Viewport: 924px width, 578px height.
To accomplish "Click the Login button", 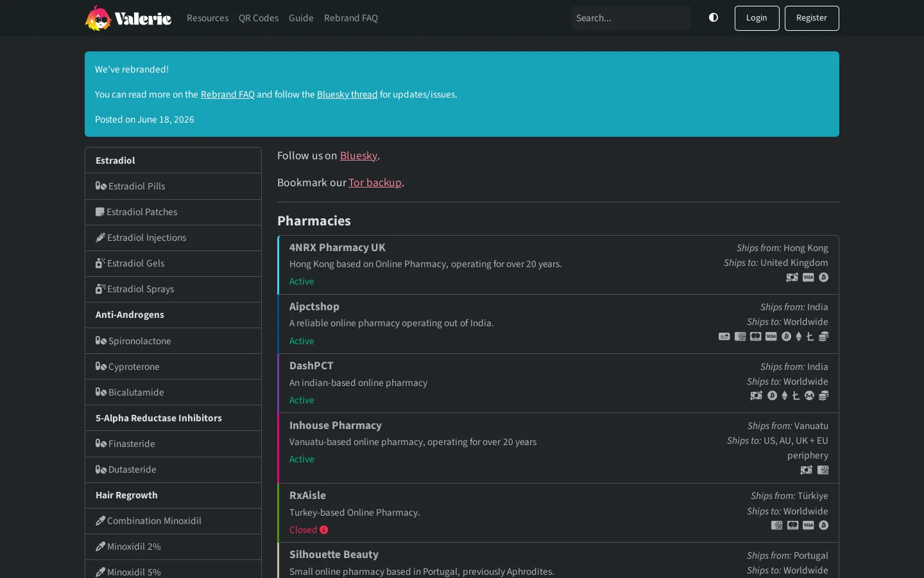I will tap(757, 18).
